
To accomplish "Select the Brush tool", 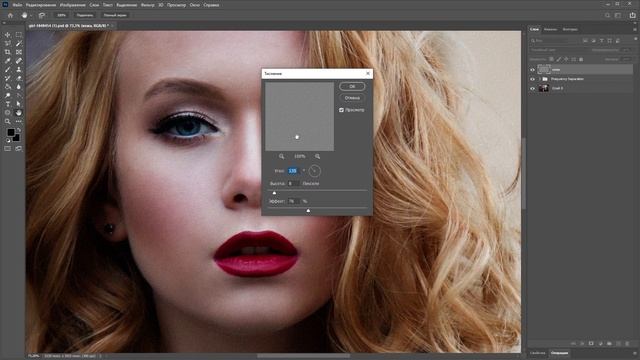I will tap(8, 69).
